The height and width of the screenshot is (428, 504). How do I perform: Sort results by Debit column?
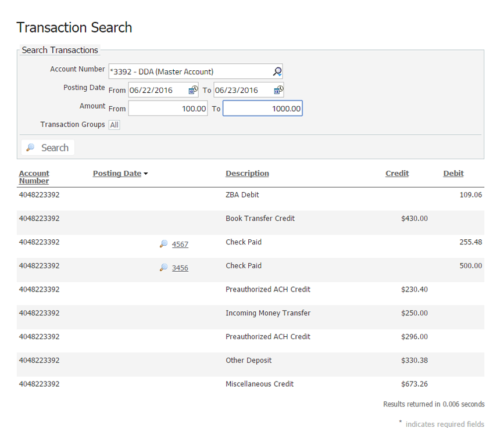[x=453, y=173]
